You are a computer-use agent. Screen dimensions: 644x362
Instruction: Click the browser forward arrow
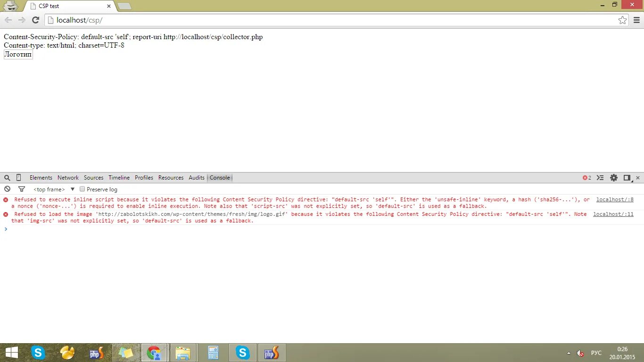coord(22,20)
